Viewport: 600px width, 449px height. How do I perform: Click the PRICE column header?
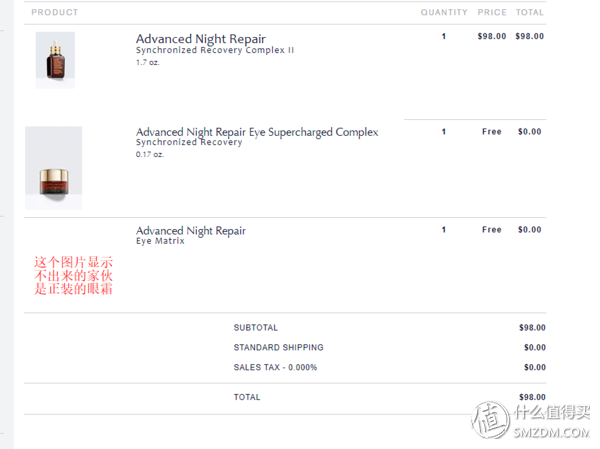[x=492, y=13]
